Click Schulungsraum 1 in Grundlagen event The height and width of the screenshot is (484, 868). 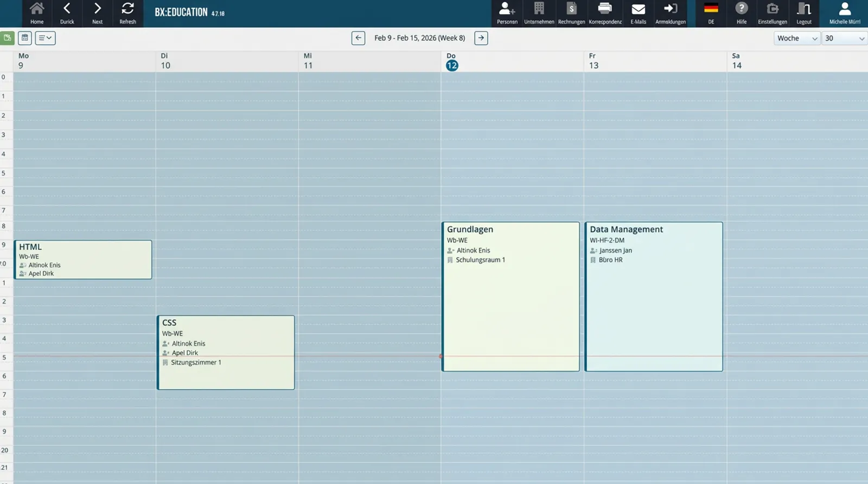(480, 260)
